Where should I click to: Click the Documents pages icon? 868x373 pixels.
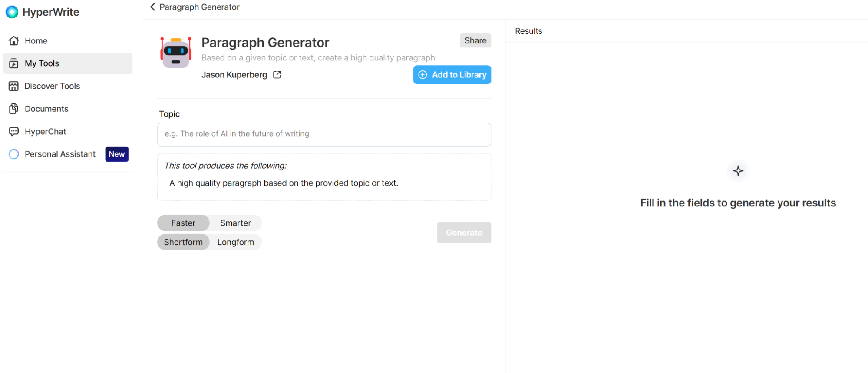14,109
